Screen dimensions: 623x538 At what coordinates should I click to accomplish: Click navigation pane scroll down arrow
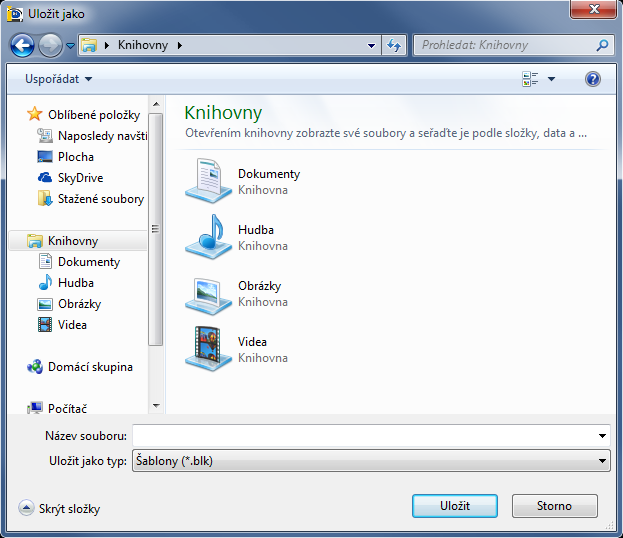(x=156, y=406)
